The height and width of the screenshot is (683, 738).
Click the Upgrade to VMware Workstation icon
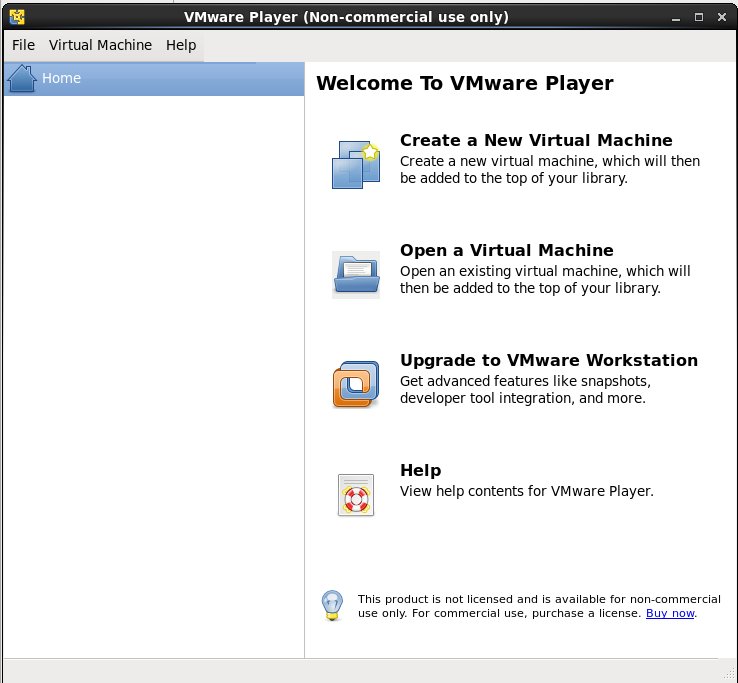[x=356, y=384]
